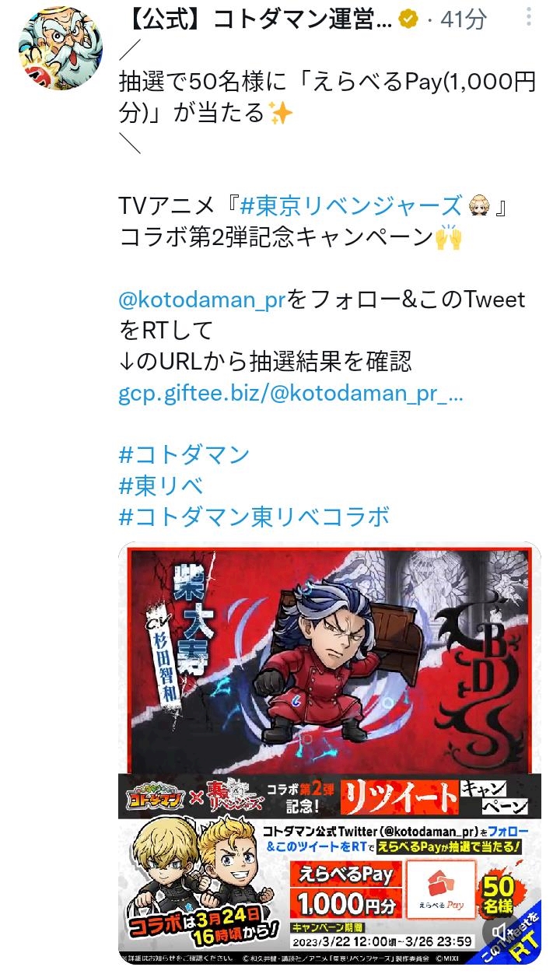The height and width of the screenshot is (974, 560).
Task: Open the campaign video thumbnail with 柴大寿
Action: click(329, 752)
